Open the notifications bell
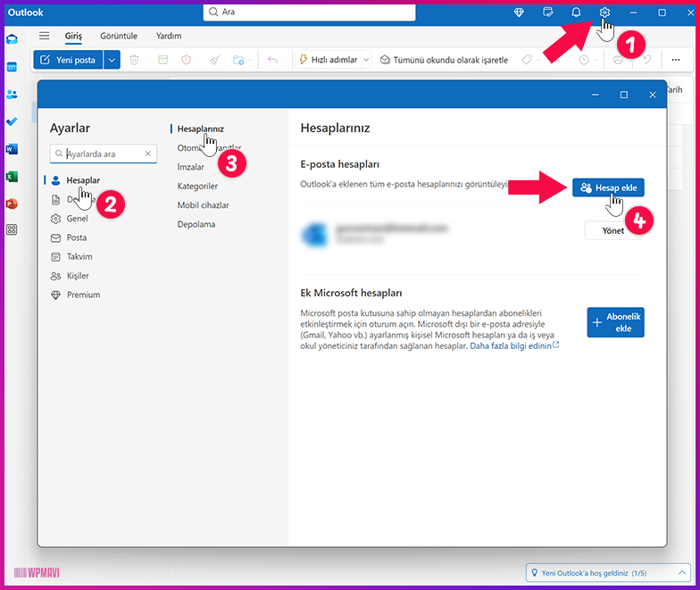 coord(576,12)
